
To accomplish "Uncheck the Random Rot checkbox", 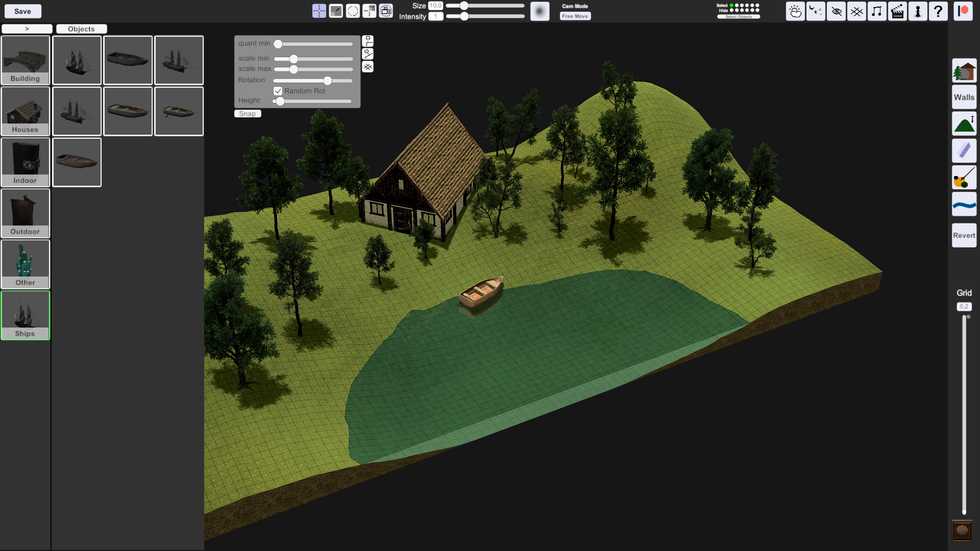I will pos(278,91).
